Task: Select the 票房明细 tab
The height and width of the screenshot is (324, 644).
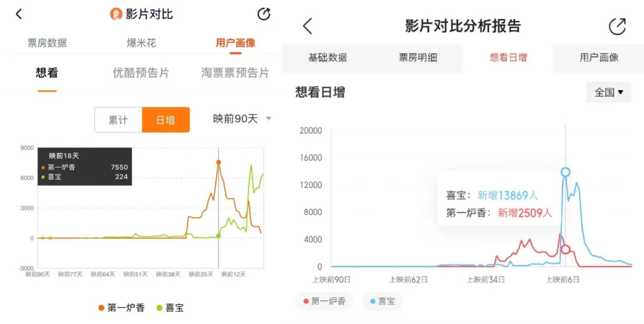Action: click(x=417, y=57)
